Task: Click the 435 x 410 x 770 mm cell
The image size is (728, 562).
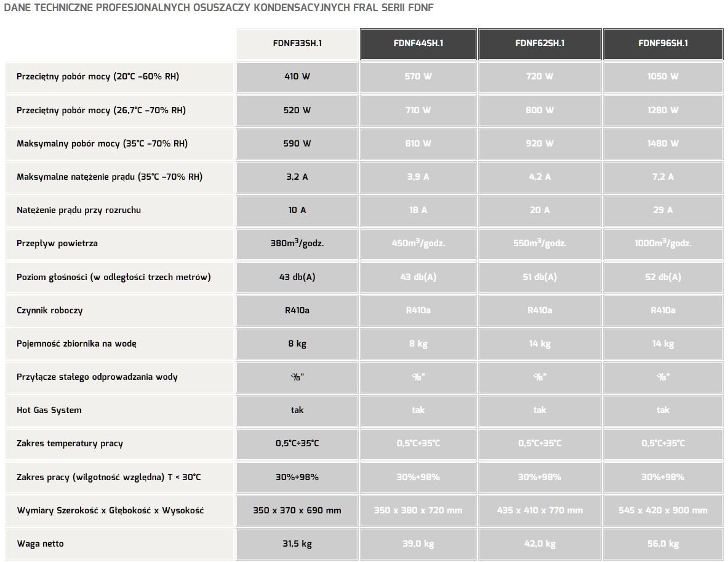Action: coord(540,510)
